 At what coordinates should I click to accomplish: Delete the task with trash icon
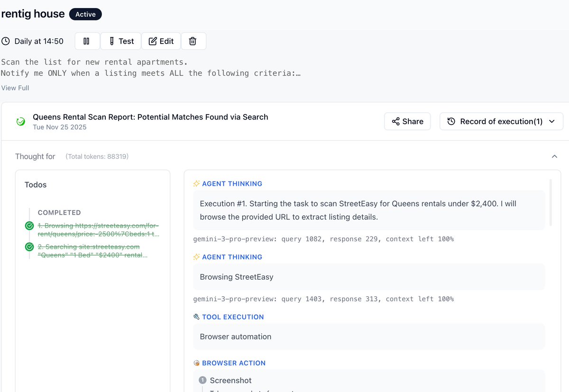point(193,41)
